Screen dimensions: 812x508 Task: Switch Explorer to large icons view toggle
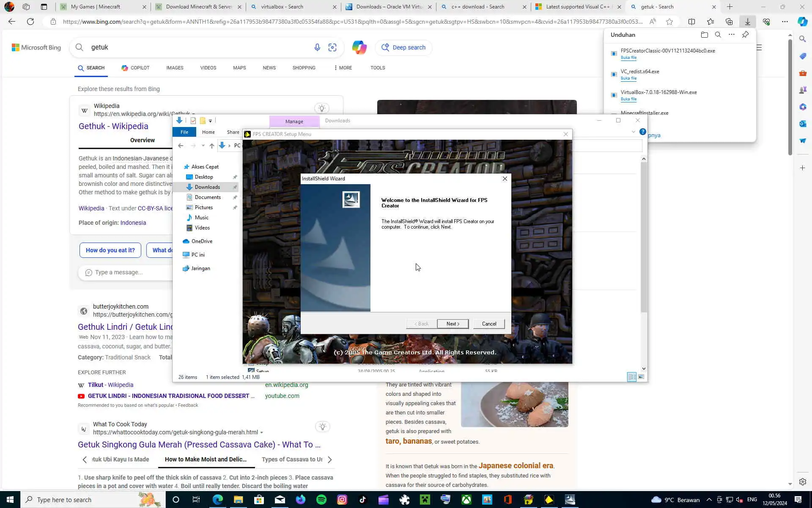[x=641, y=377]
